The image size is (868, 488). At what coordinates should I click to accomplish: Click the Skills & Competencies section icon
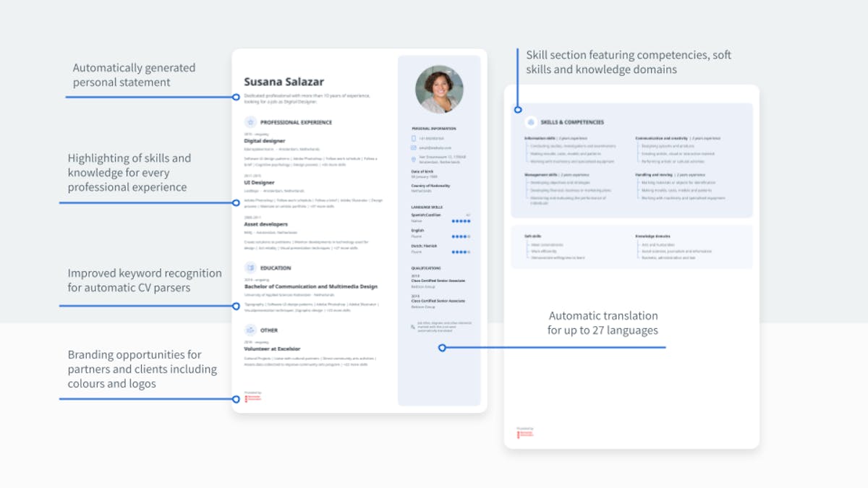(x=531, y=122)
